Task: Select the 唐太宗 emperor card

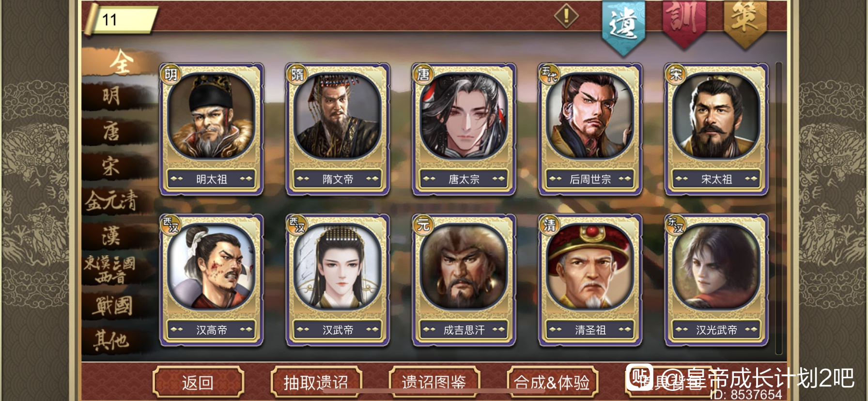Action: (464, 129)
